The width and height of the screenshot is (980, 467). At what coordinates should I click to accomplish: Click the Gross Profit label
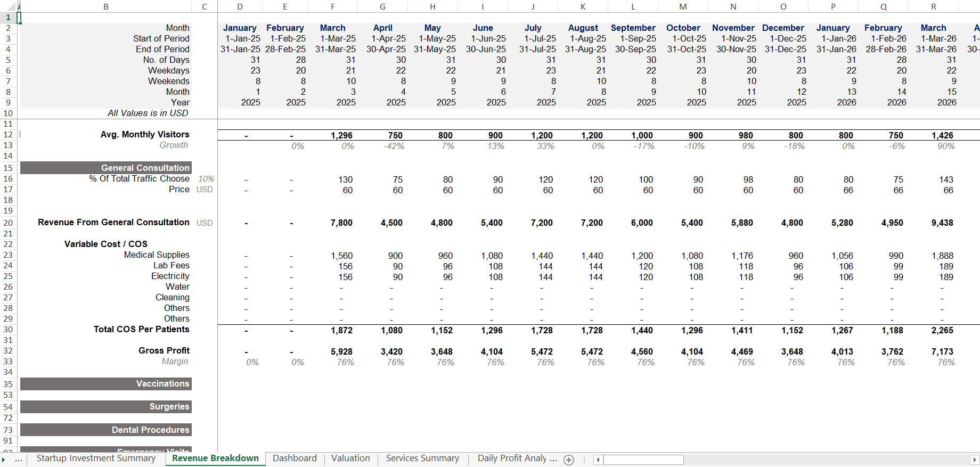point(164,351)
